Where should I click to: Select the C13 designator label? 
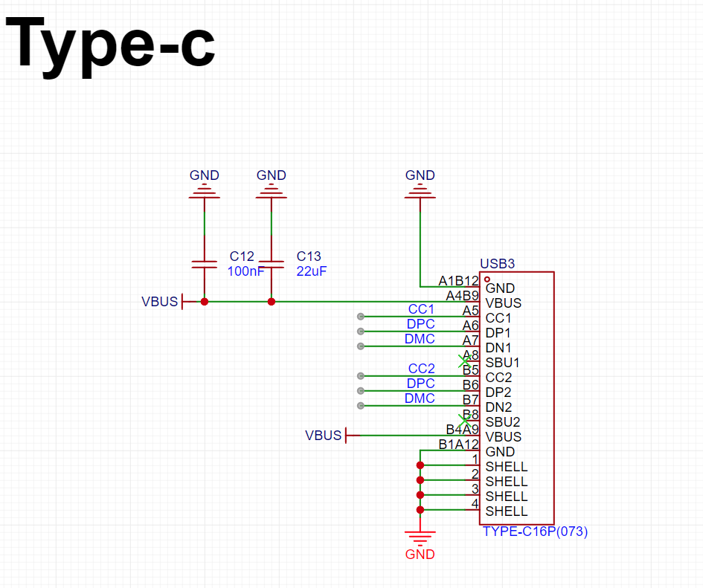click(309, 256)
